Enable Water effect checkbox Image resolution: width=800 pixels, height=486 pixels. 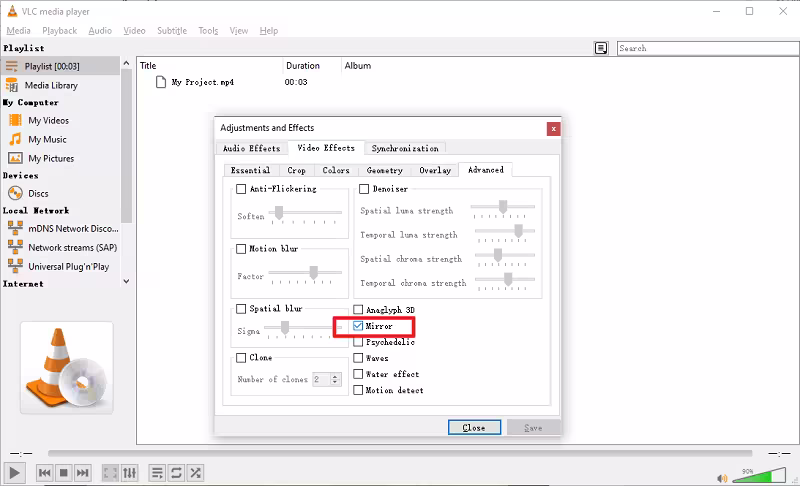(x=358, y=374)
